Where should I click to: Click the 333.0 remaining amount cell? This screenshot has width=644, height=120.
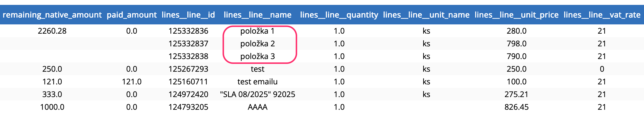click(52, 94)
